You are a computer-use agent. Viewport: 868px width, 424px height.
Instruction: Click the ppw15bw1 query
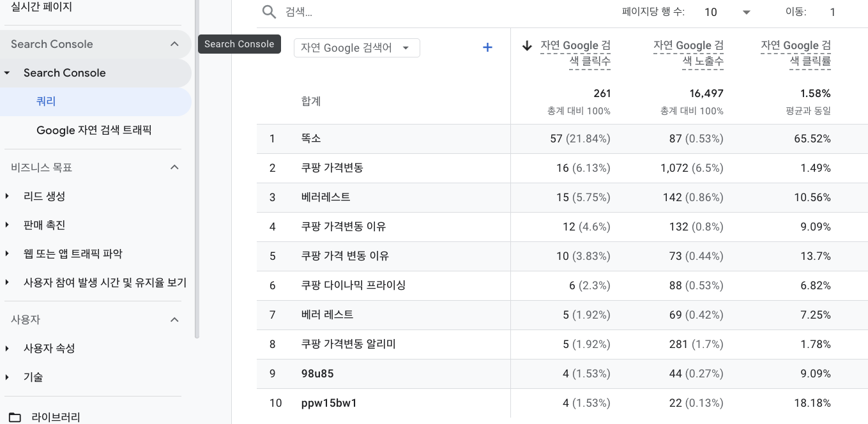point(329,403)
